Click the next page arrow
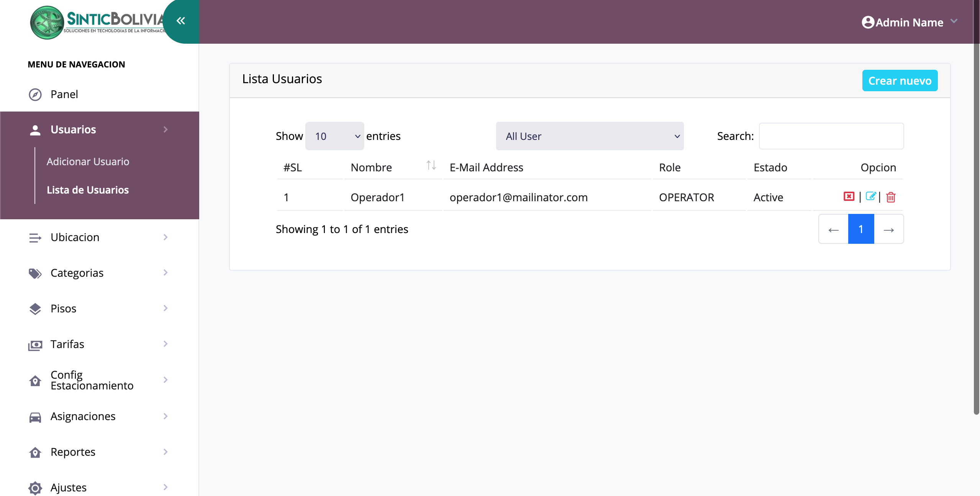This screenshot has height=496, width=980. coord(889,229)
